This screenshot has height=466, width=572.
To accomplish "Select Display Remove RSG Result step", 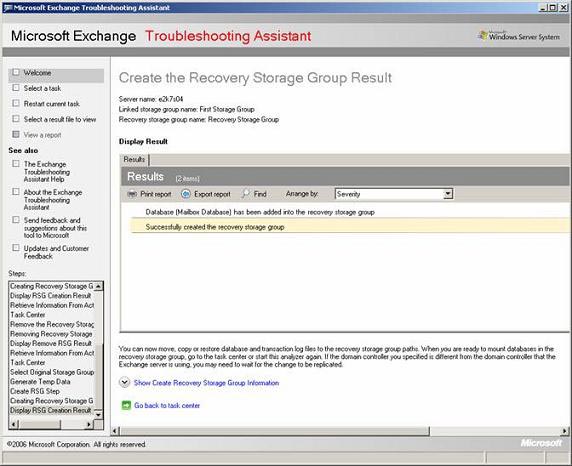I will coord(51,343).
